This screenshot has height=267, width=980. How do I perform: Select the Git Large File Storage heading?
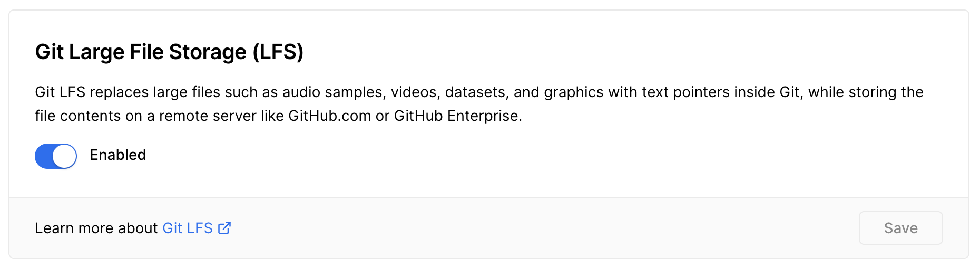169,52
